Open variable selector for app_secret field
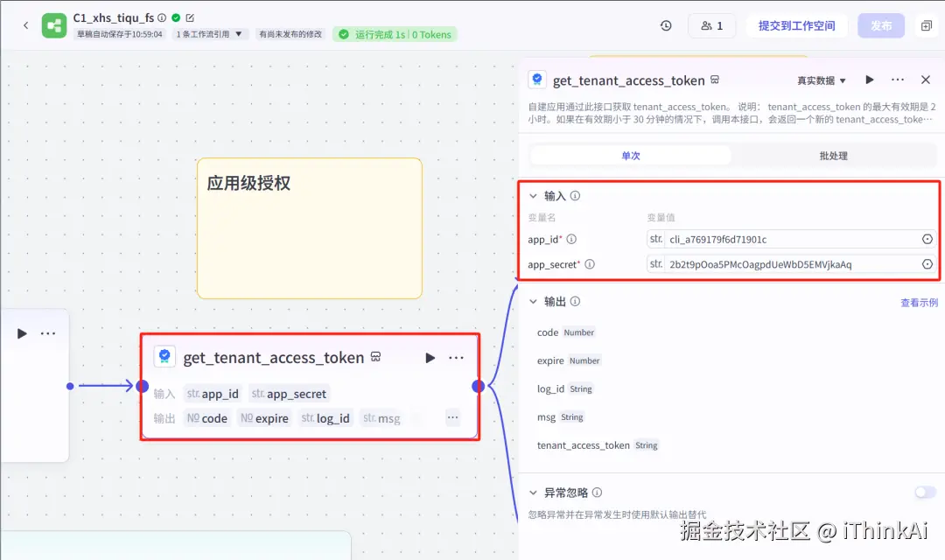Viewport: 945px width, 560px height. pos(927,264)
